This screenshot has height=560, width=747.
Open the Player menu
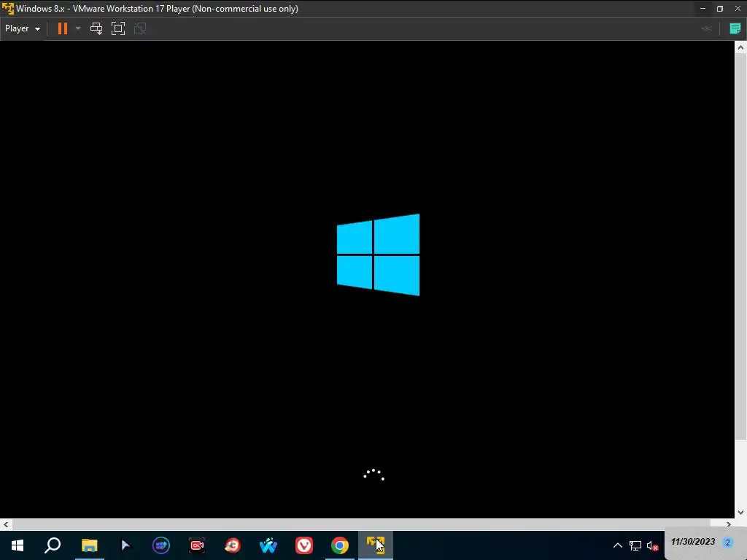(x=23, y=28)
